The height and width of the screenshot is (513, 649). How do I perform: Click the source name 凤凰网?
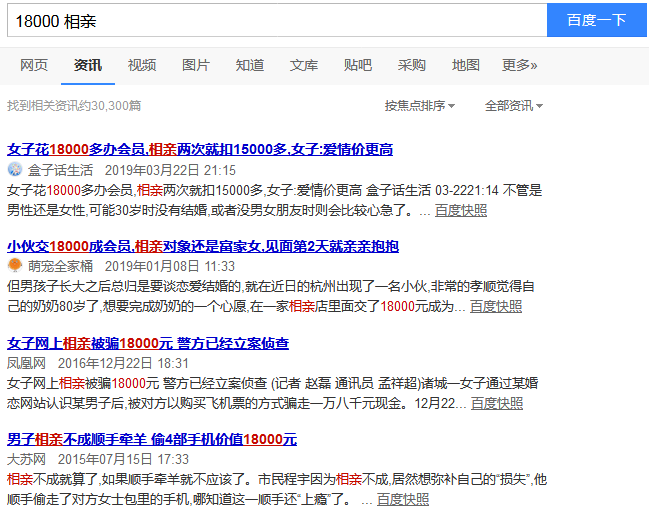pyautogui.click(x=26, y=363)
